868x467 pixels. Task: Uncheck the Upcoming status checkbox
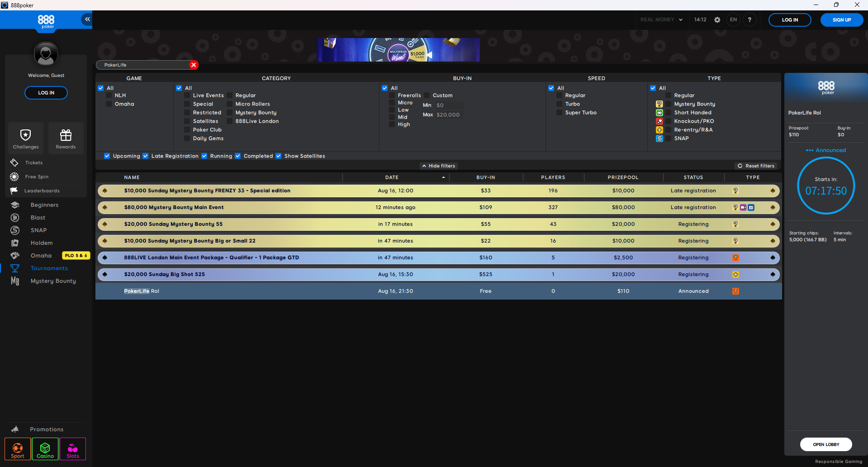pos(107,156)
